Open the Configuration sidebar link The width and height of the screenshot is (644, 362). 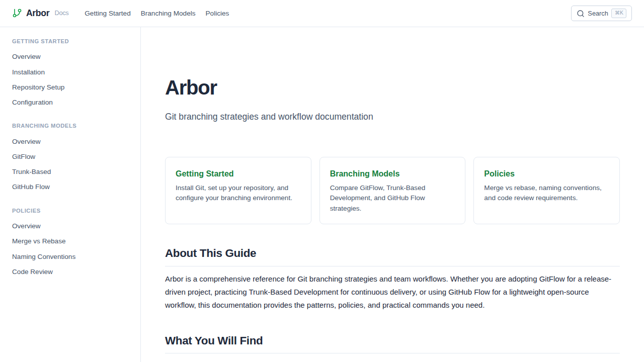(32, 102)
